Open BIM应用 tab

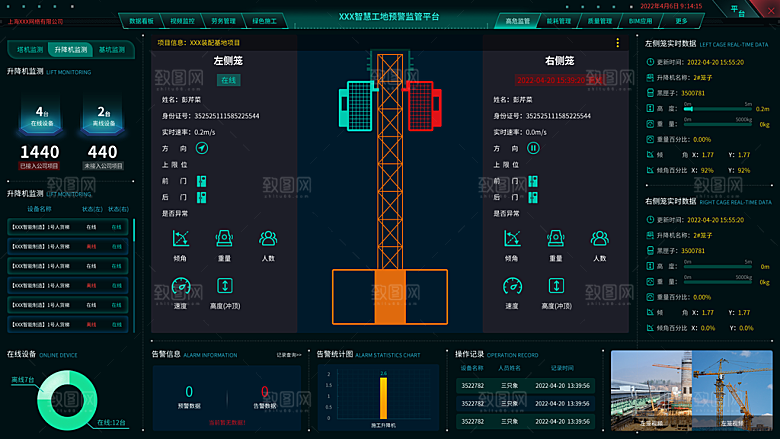tap(640, 21)
